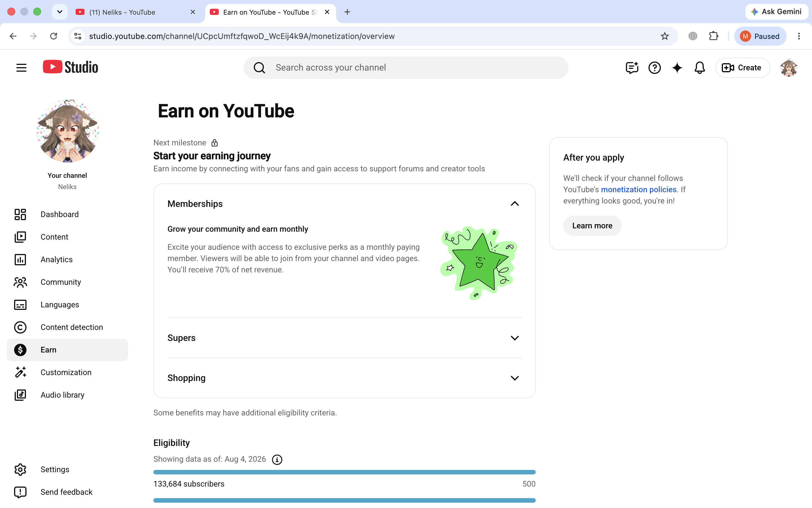Select the Earn on YouTube tab
Viewport: 812px width, 508px height.
point(270,12)
